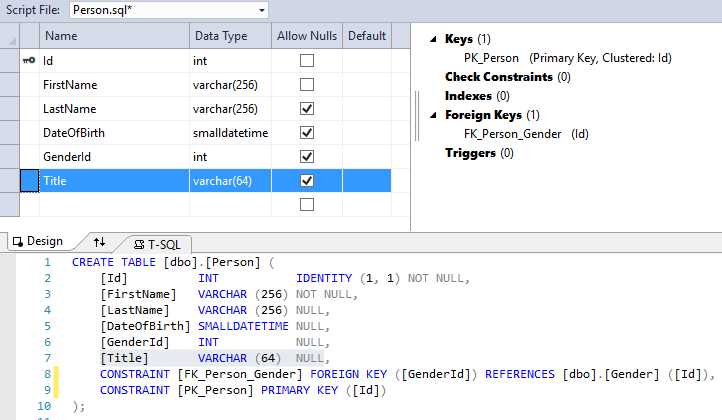Toggle Allow Nulls for the Id column

(307, 60)
